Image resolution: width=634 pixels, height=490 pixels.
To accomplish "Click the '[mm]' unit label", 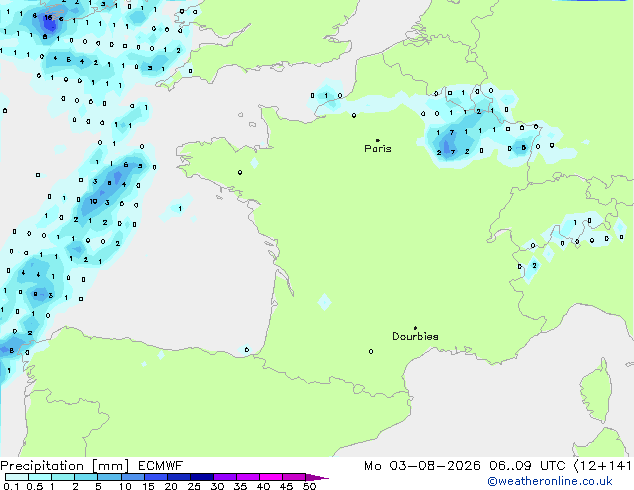I will point(111,466).
